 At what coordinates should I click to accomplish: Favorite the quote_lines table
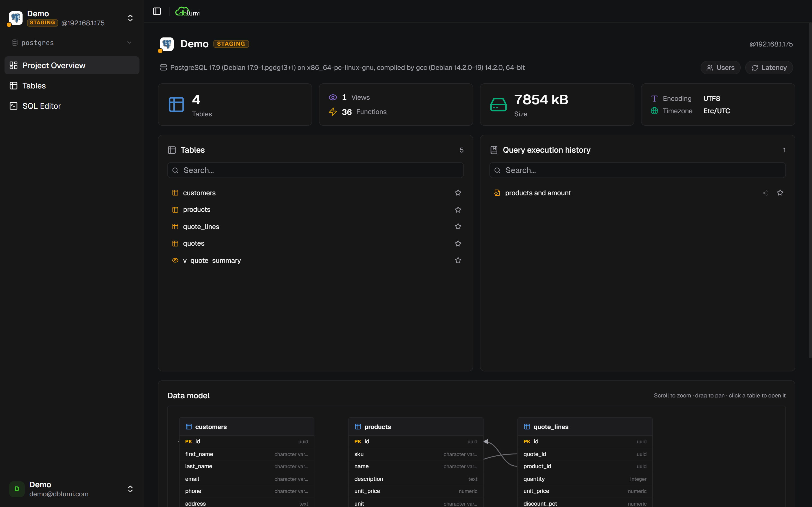tap(458, 227)
